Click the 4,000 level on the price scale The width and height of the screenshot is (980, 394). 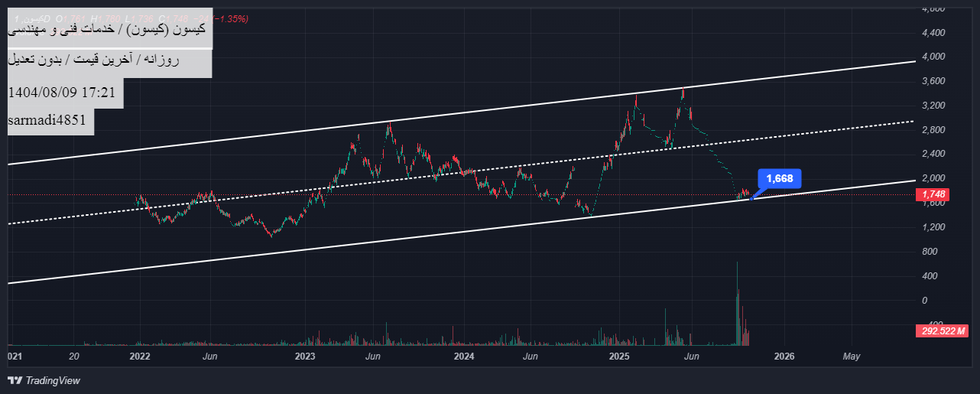pos(934,57)
